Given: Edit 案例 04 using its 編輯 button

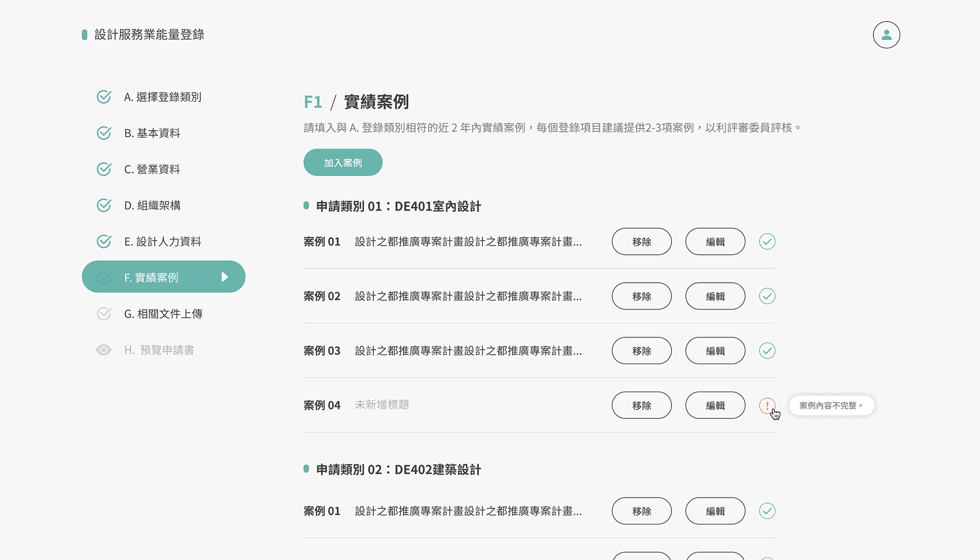Looking at the screenshot, I should [715, 405].
